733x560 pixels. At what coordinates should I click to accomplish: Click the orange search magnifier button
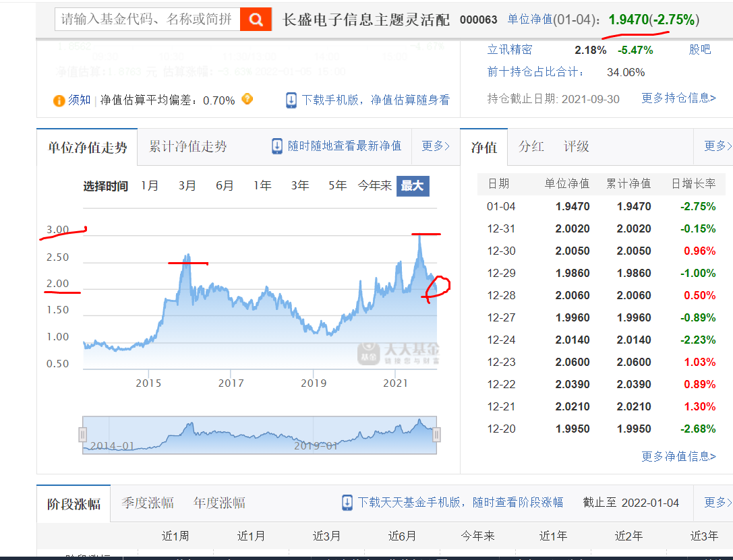[256, 19]
